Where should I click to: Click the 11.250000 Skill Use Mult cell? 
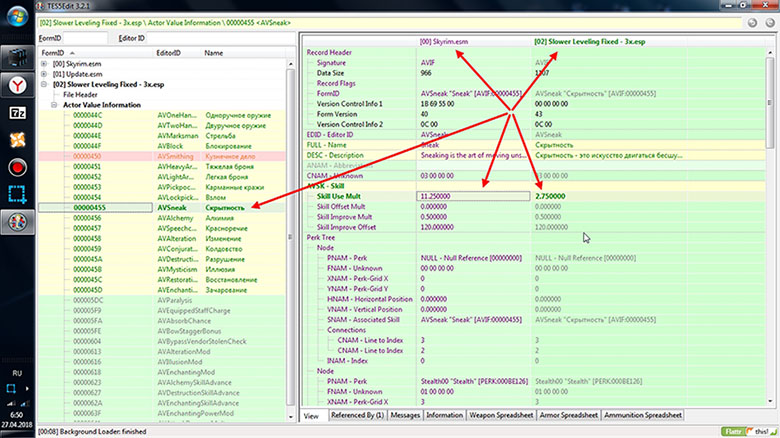[473, 196]
